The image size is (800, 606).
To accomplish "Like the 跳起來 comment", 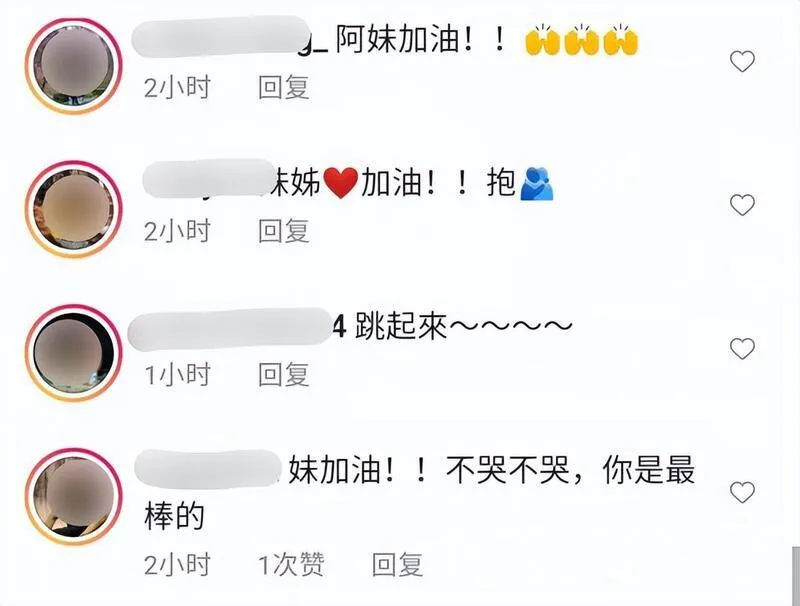I will pos(742,349).
